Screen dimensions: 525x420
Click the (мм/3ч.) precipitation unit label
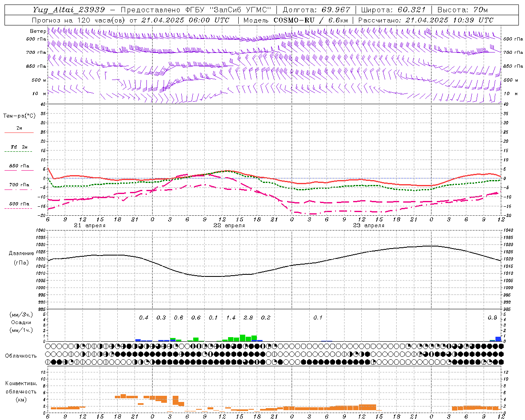click(21, 315)
